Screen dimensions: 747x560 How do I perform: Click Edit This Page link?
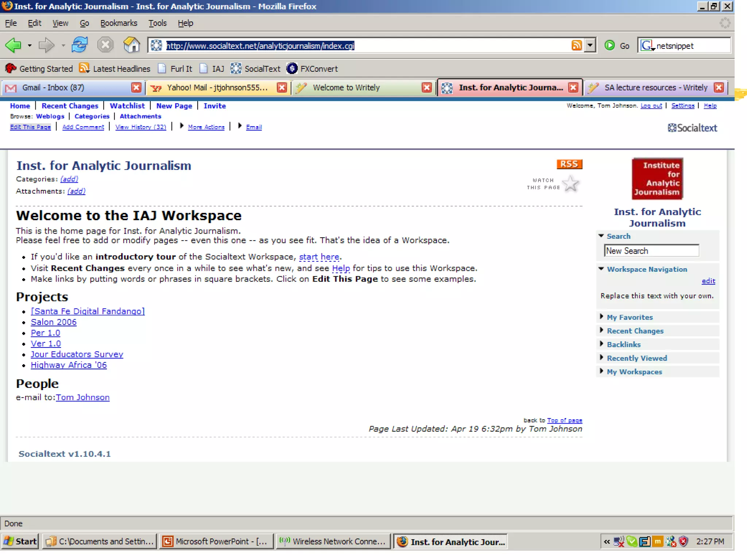point(30,127)
